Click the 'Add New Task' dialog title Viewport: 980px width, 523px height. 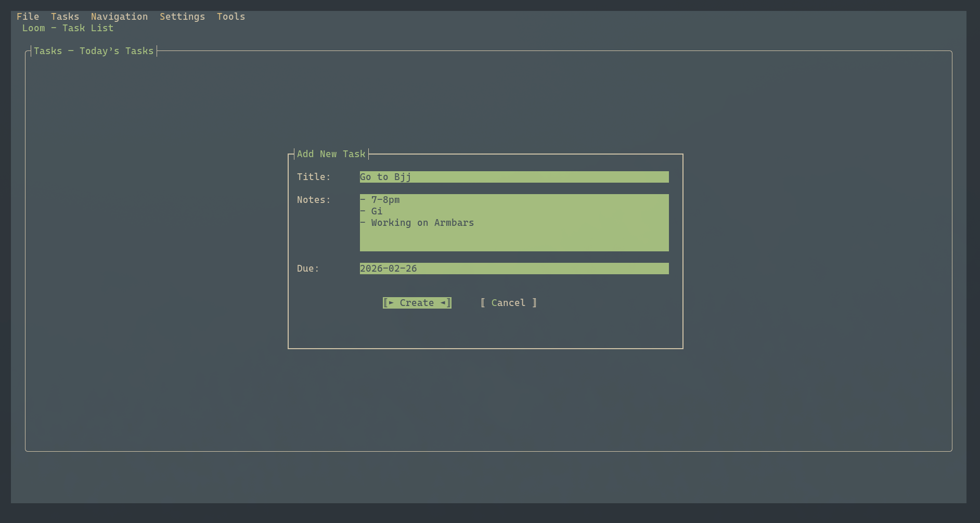click(x=331, y=154)
